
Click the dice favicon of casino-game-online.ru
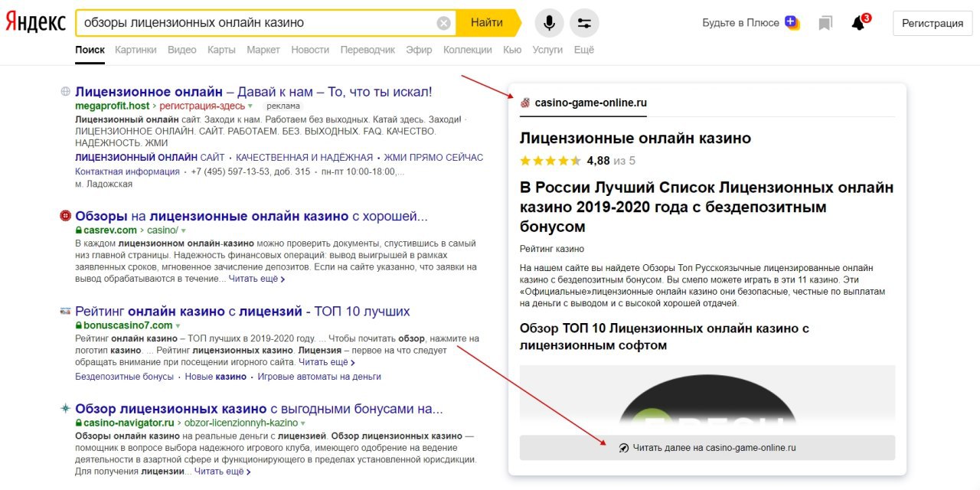pyautogui.click(x=525, y=103)
